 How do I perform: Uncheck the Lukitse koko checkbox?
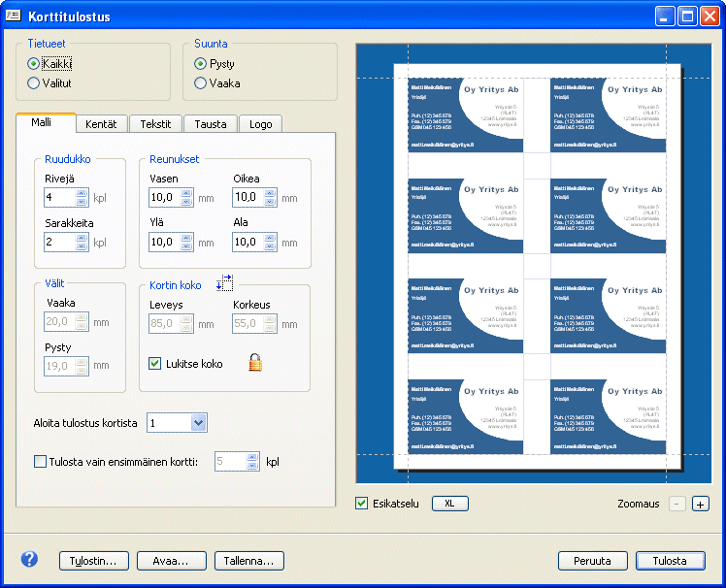(x=154, y=364)
